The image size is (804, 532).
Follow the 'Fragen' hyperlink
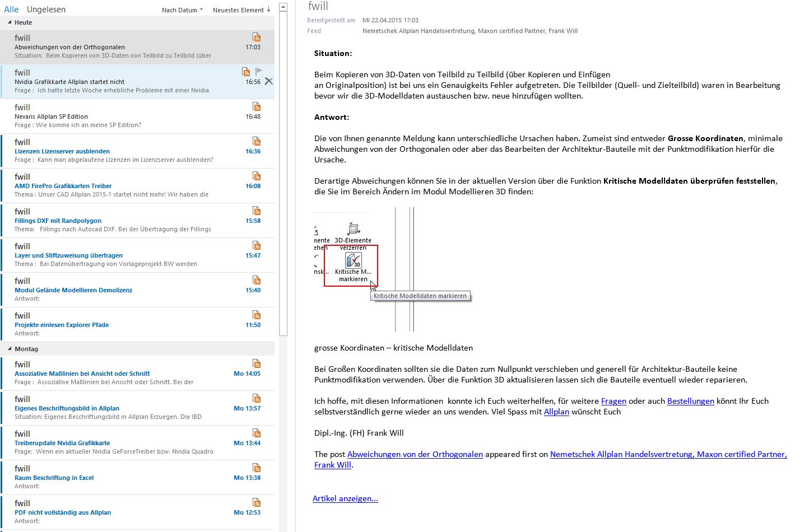click(x=614, y=401)
